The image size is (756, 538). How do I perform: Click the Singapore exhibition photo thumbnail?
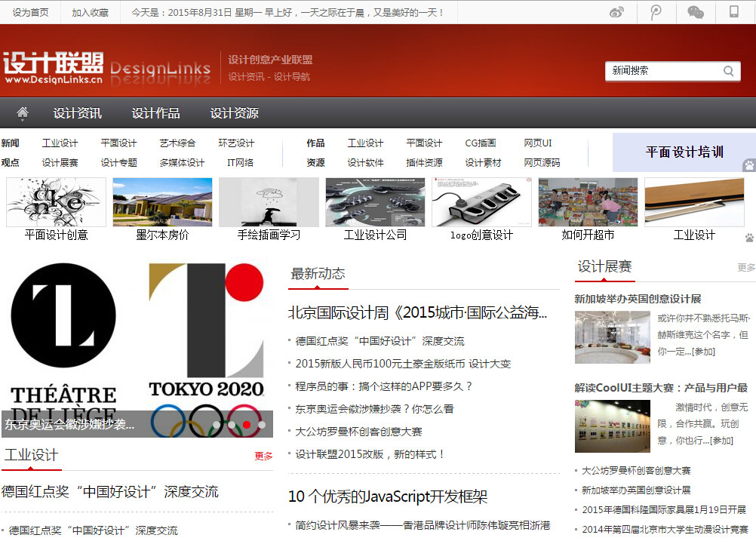613,337
